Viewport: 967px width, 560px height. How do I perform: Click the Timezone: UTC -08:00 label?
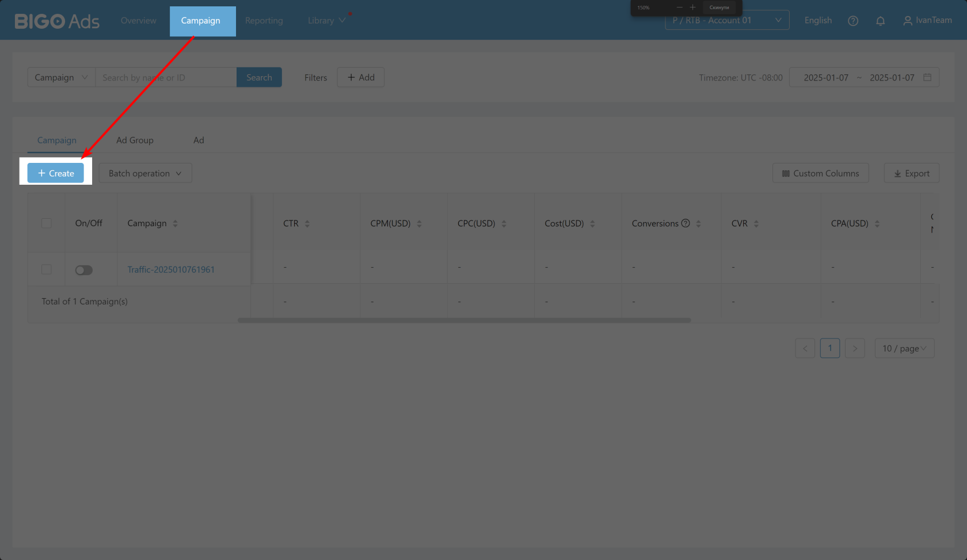741,77
